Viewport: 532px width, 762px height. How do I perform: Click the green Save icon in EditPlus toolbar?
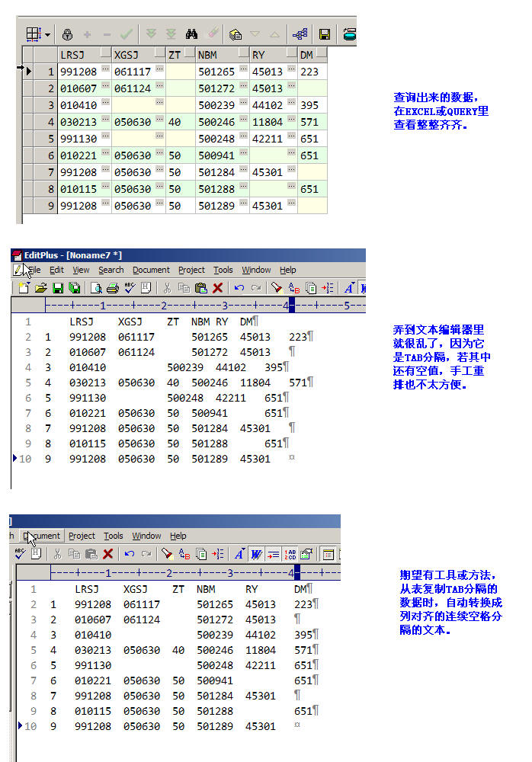pyautogui.click(x=58, y=288)
